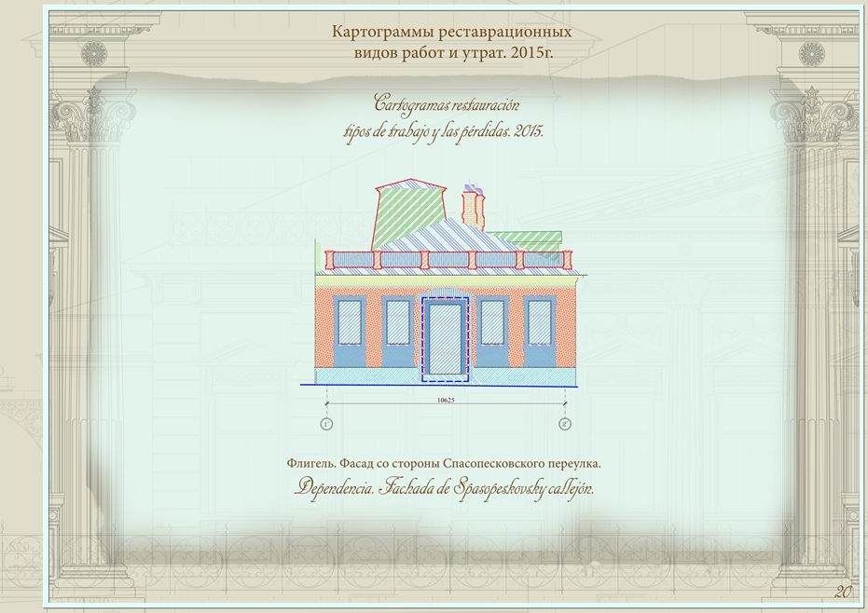Click the Russian title 'Картограммы реставрационных'
868x613 pixels.
pos(451,32)
